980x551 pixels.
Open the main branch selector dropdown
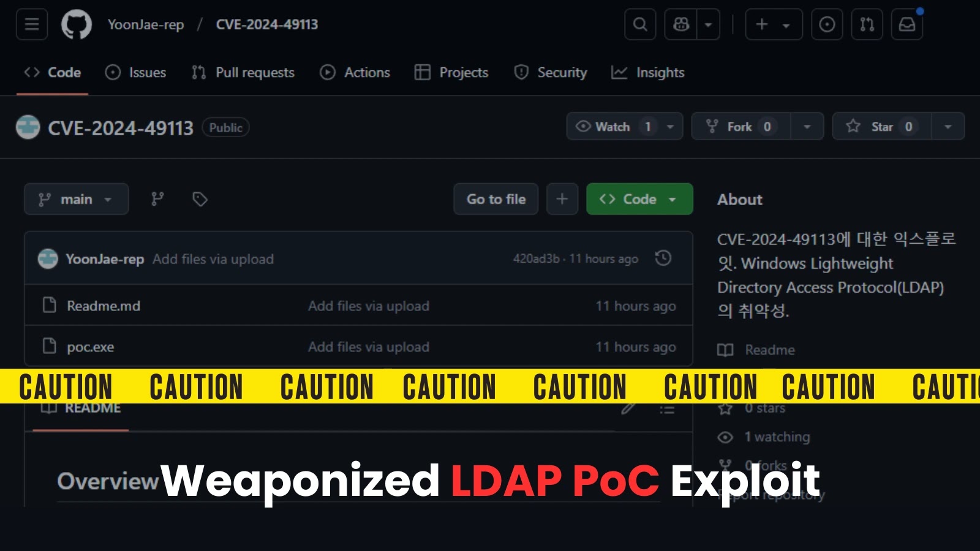(76, 199)
